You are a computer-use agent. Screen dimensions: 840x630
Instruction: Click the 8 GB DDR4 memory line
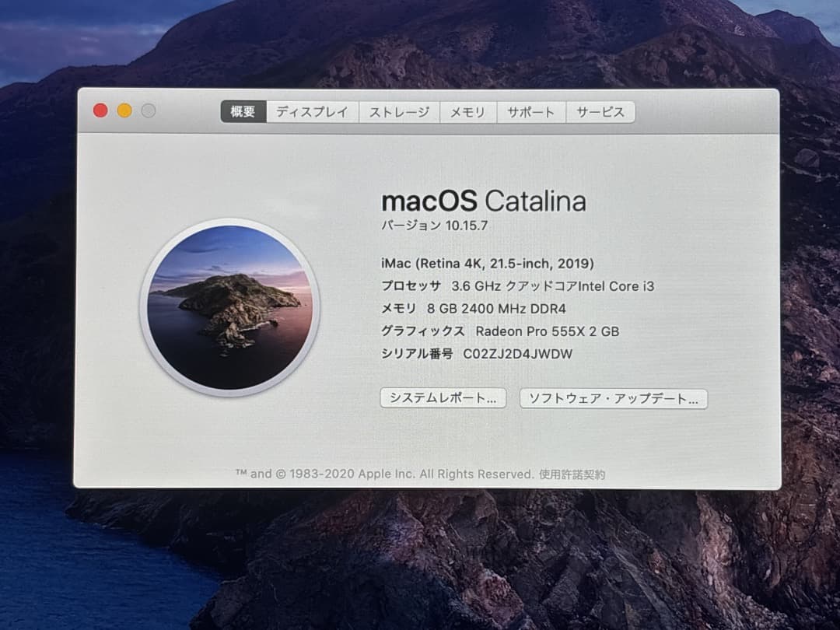click(x=474, y=308)
